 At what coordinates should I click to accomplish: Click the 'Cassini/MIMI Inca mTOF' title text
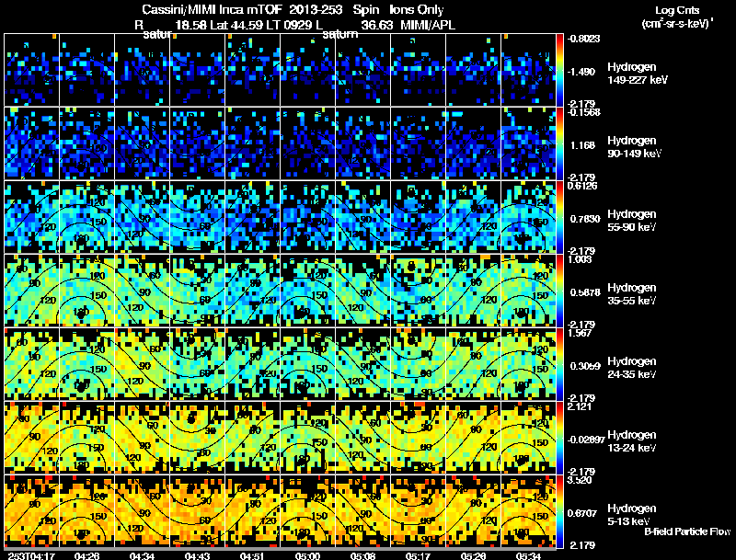[x=211, y=10]
